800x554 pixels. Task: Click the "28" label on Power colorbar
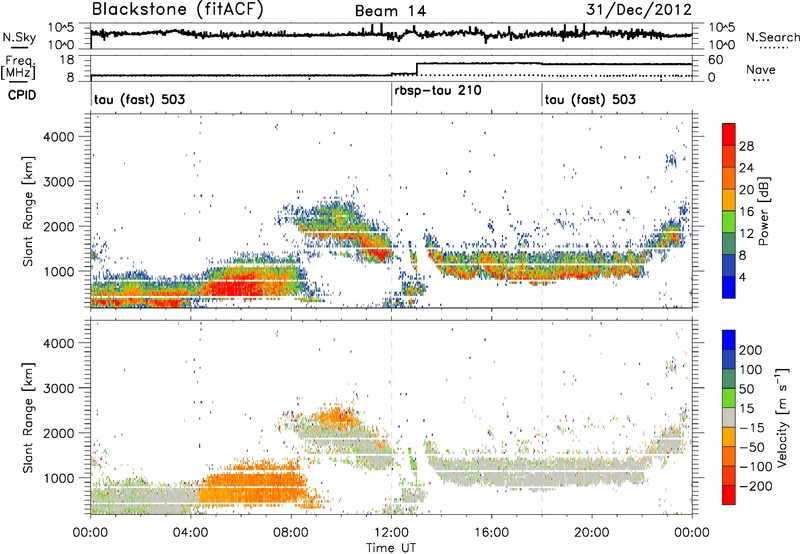tap(746, 146)
